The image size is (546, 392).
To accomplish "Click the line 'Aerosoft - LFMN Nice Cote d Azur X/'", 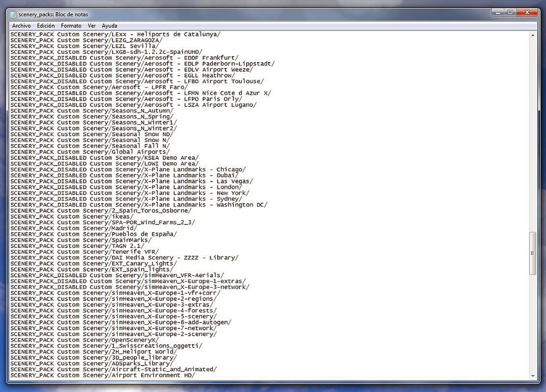I will point(141,93).
